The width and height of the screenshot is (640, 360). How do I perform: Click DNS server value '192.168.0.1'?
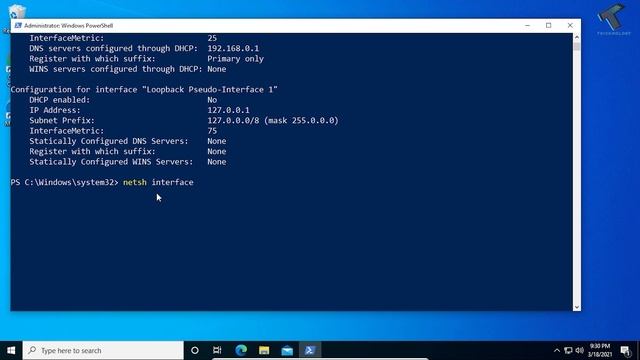pyautogui.click(x=233, y=48)
